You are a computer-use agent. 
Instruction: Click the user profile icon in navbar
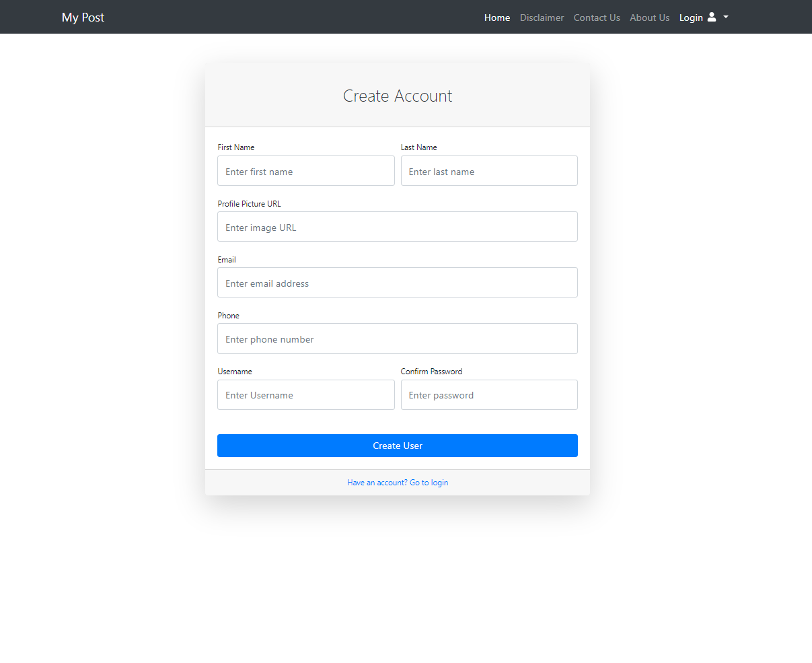(712, 17)
